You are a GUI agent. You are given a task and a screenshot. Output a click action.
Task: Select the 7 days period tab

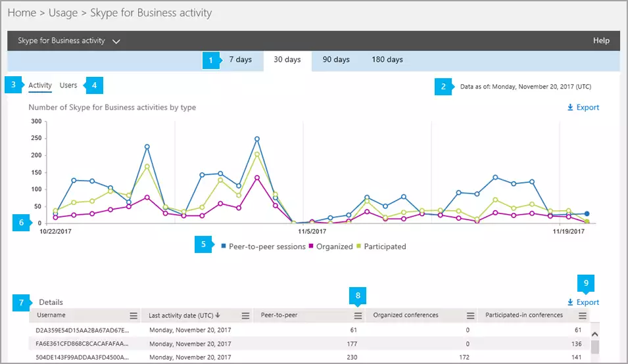pos(240,60)
